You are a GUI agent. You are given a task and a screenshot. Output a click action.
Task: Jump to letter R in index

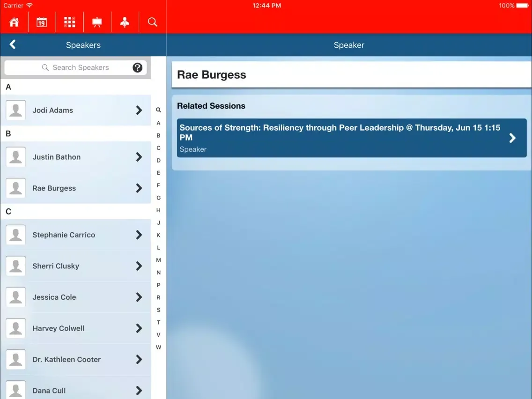tap(158, 297)
